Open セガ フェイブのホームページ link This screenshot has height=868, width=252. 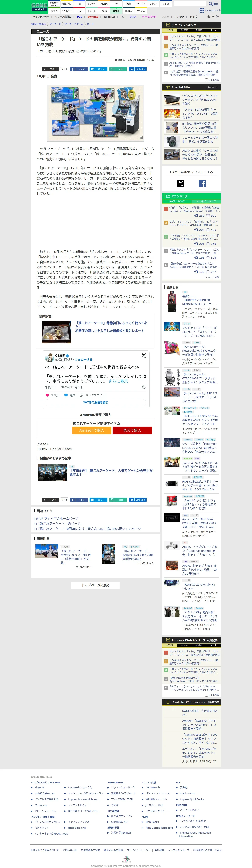tap(58, 519)
